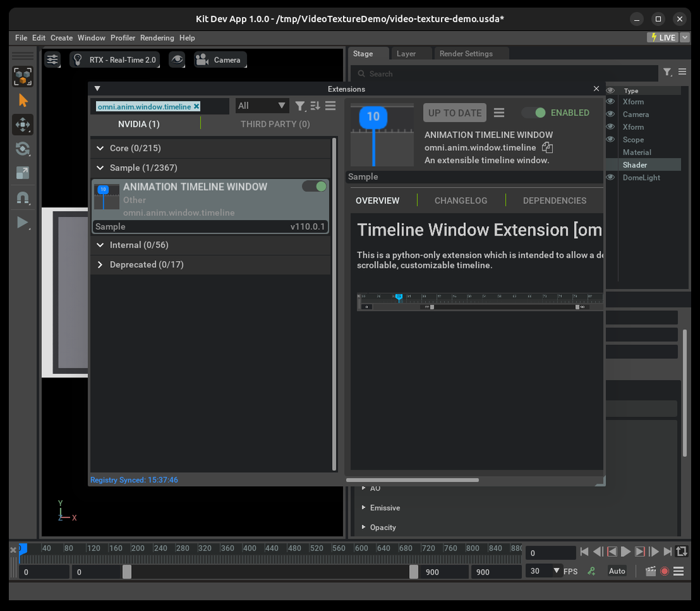Click the timeline range left handle
Screen dimensions: 700x611
(x=127, y=572)
